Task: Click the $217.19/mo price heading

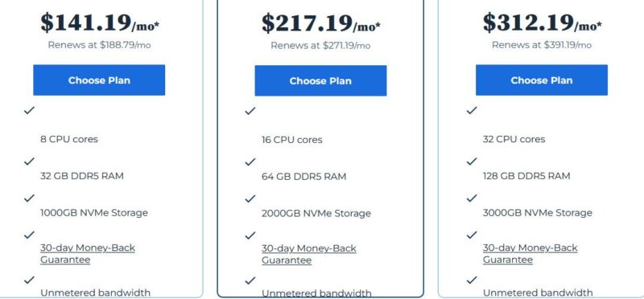Action: pos(320,23)
